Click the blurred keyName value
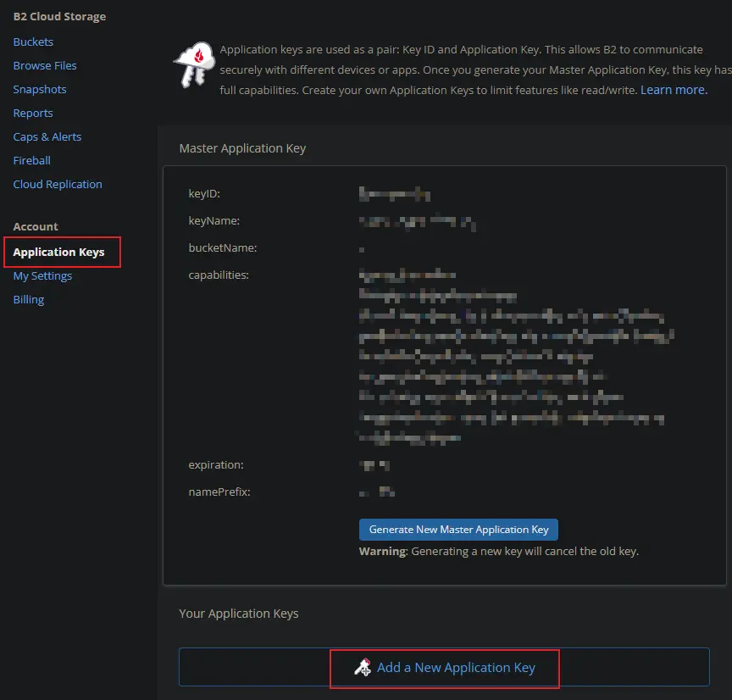 [417, 222]
